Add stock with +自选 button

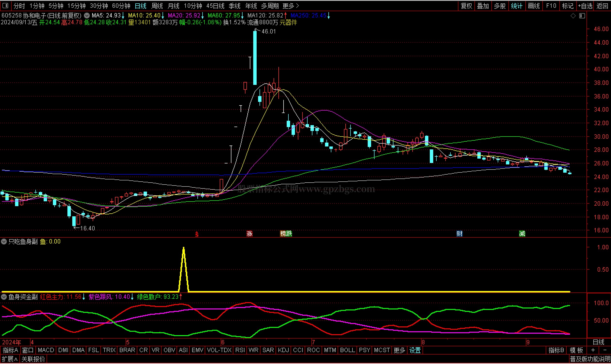tap(585, 6)
